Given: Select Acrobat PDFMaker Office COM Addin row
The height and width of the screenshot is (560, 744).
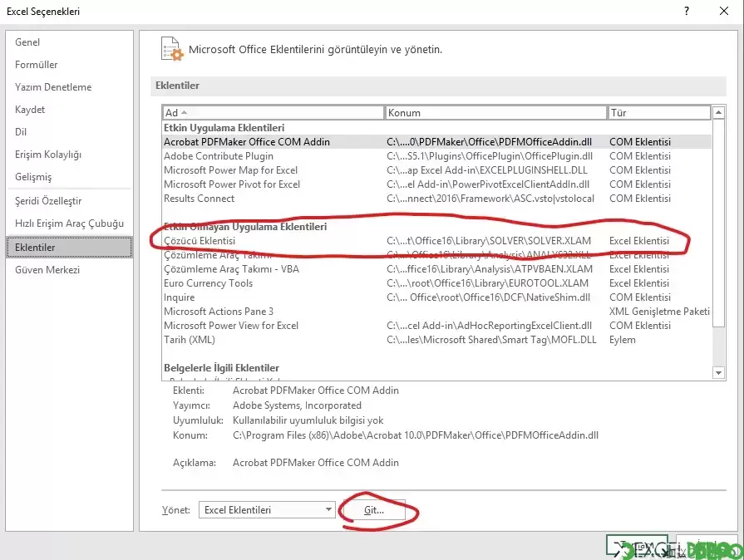Looking at the screenshot, I should (x=436, y=142).
